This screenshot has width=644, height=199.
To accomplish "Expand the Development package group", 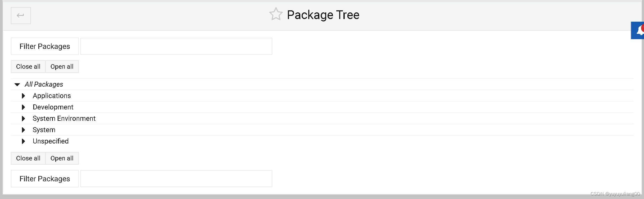I will tap(23, 107).
